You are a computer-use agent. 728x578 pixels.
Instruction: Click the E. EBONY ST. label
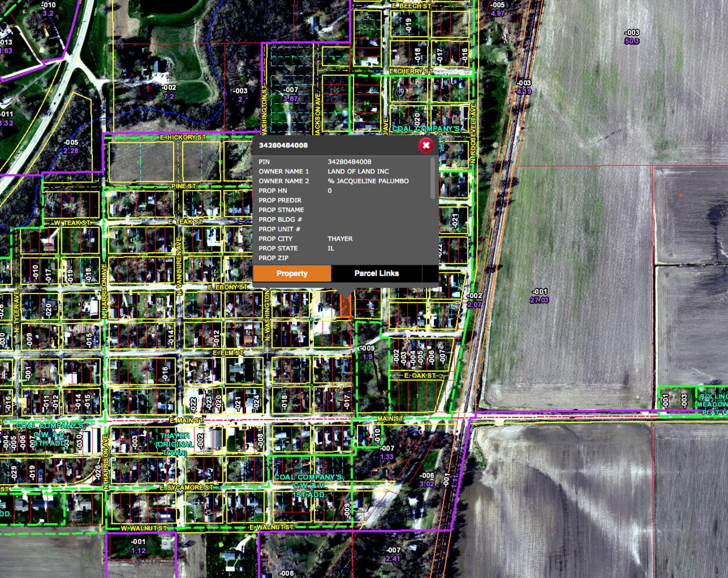point(227,287)
